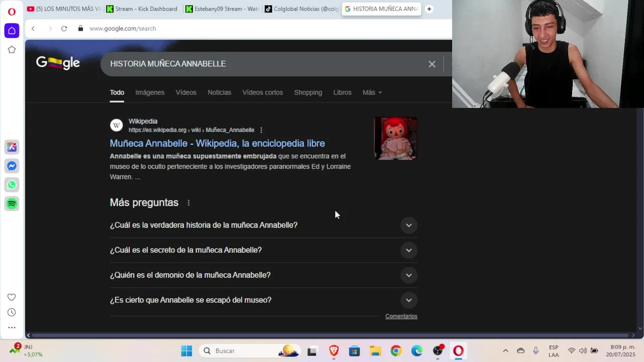Screen dimensions: 644x362
Task: Open bookmarks star in Opera sidebar
Action: [x=12, y=50]
